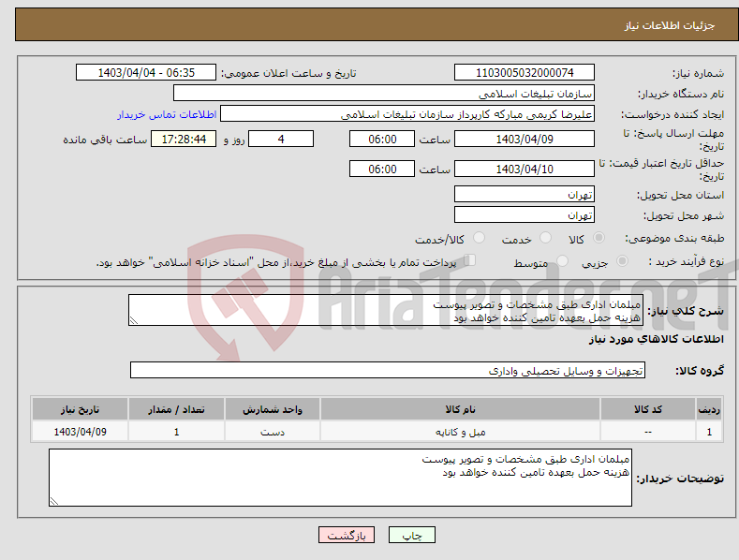Click the ردیف column header

click(x=709, y=409)
